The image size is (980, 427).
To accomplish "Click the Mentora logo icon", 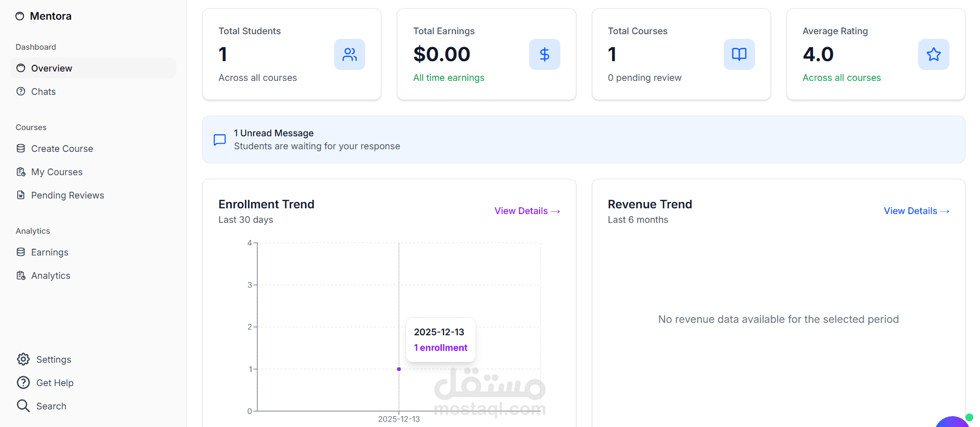I will 20,16.
